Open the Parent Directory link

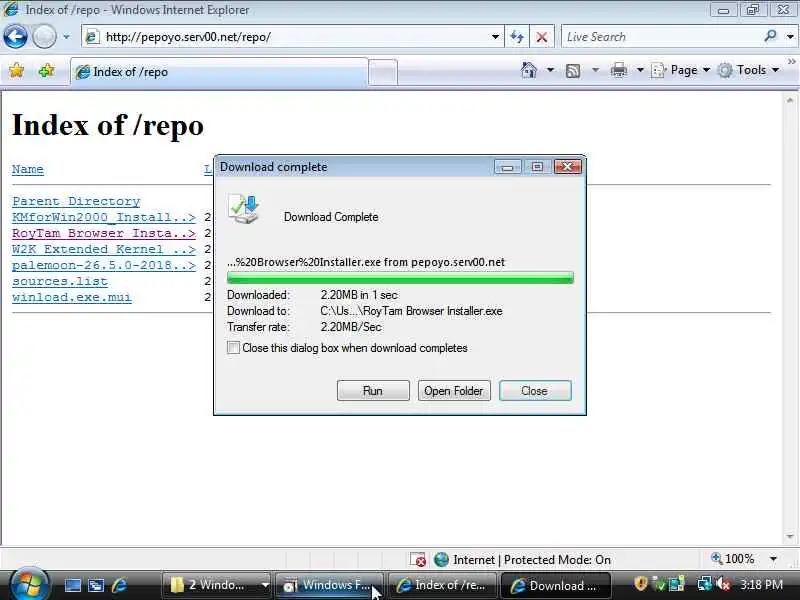(76, 201)
